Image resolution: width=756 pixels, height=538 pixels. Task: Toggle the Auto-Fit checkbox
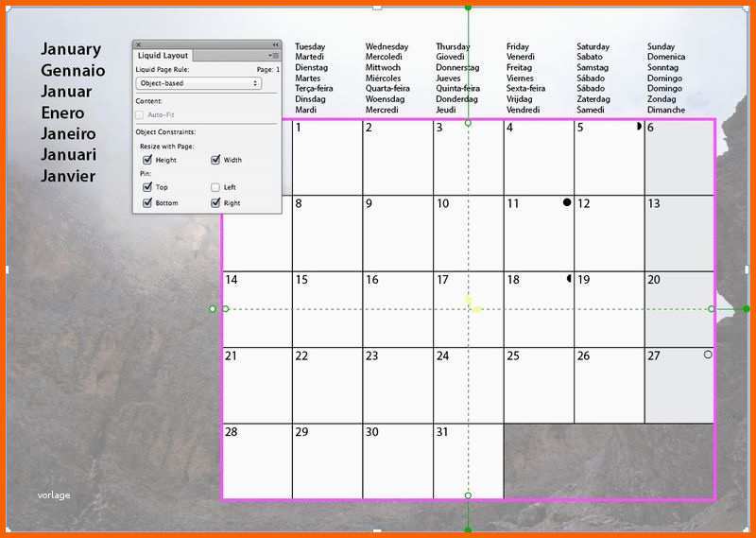140,114
